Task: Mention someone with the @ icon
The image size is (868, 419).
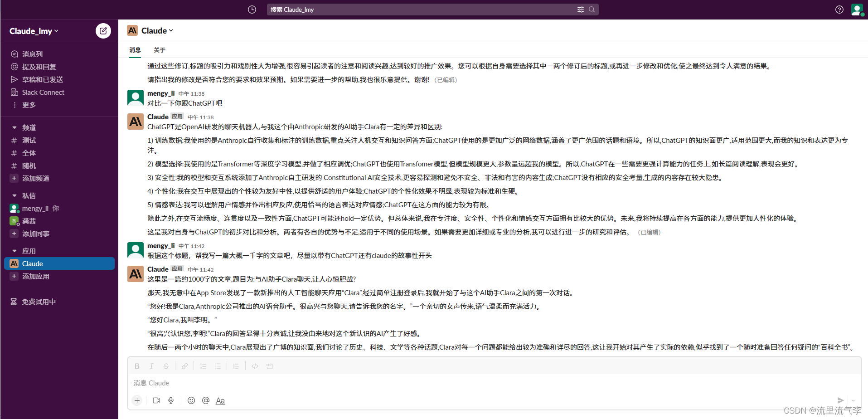Action: point(206,400)
